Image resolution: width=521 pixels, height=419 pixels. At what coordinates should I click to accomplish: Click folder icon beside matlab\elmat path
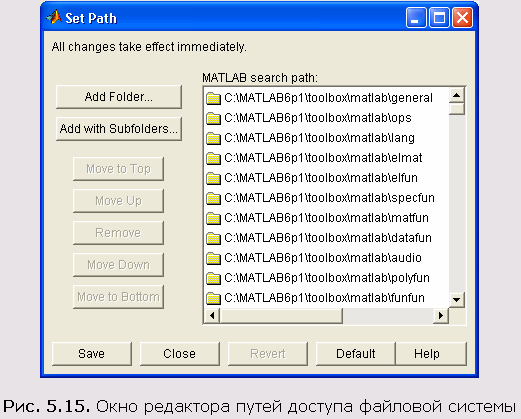click(213, 158)
